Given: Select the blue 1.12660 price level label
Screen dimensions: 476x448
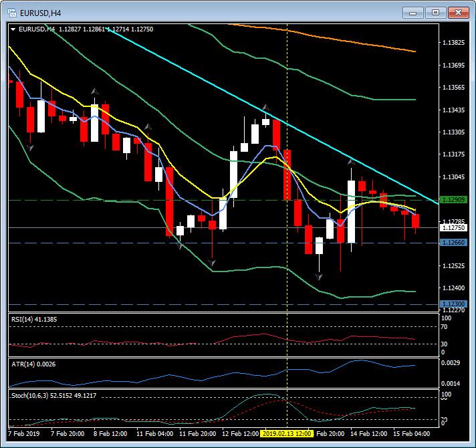Looking at the screenshot, I should [x=453, y=243].
